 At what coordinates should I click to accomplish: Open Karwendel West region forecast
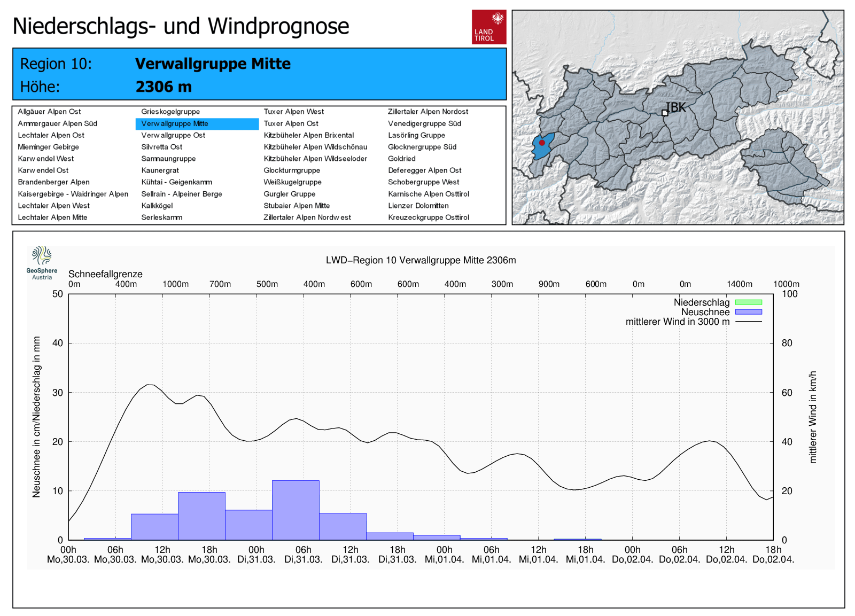coord(46,159)
